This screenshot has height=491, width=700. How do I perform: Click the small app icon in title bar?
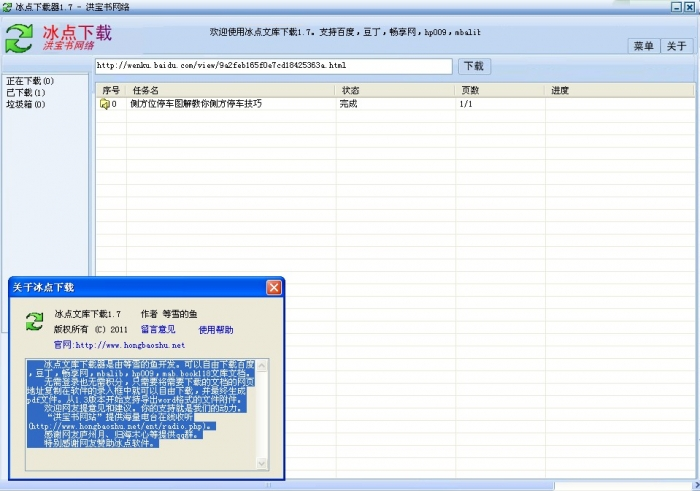(7, 7)
